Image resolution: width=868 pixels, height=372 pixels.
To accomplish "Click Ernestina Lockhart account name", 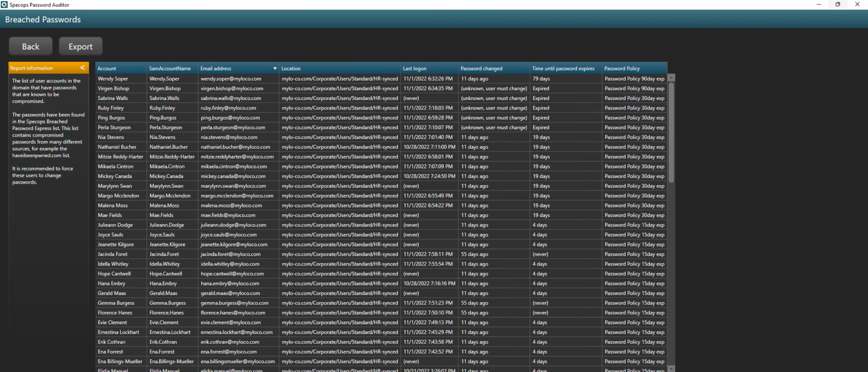I will [118, 332].
